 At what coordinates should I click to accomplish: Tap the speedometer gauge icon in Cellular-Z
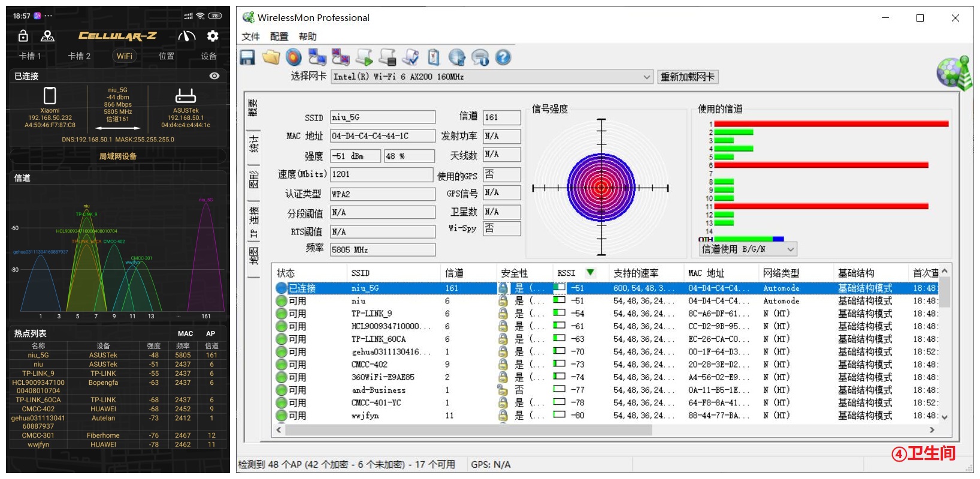[187, 36]
